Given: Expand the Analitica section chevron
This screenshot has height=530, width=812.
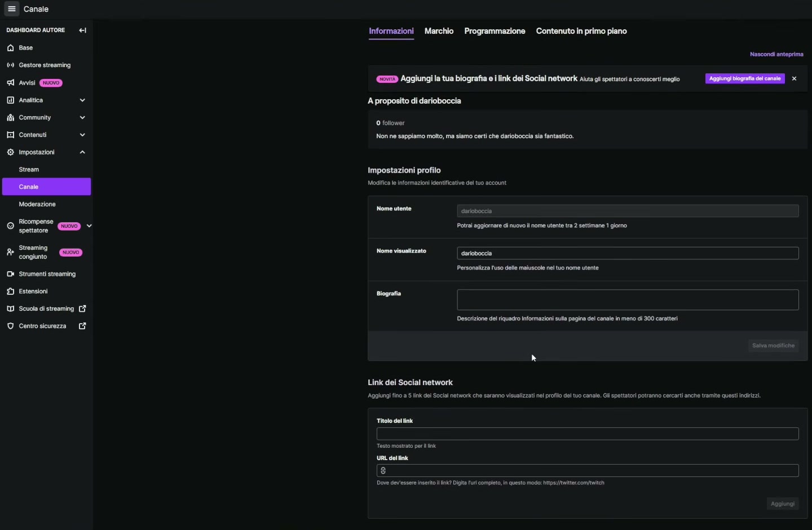Looking at the screenshot, I should (x=82, y=100).
